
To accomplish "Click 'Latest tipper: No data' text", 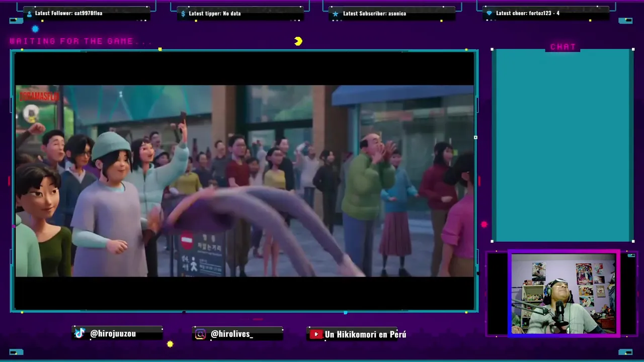I will point(214,14).
